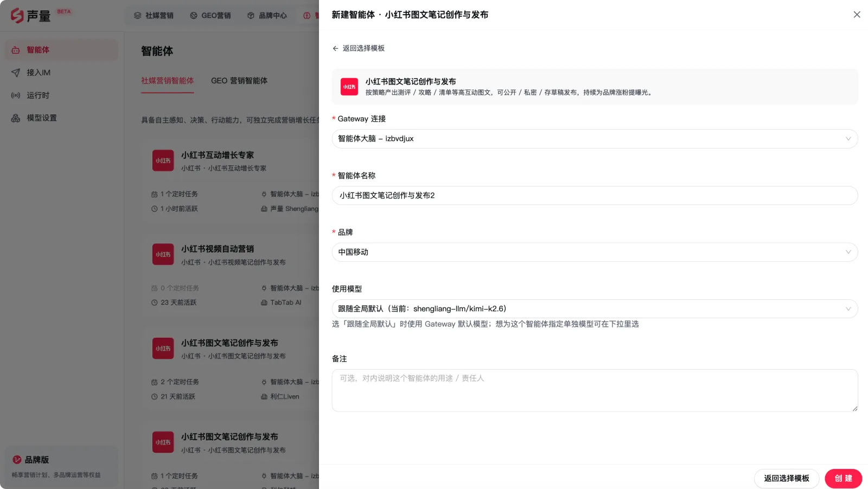Click the chevron arrow in 使用模型 field
The height and width of the screenshot is (489, 868).
pyautogui.click(x=848, y=309)
